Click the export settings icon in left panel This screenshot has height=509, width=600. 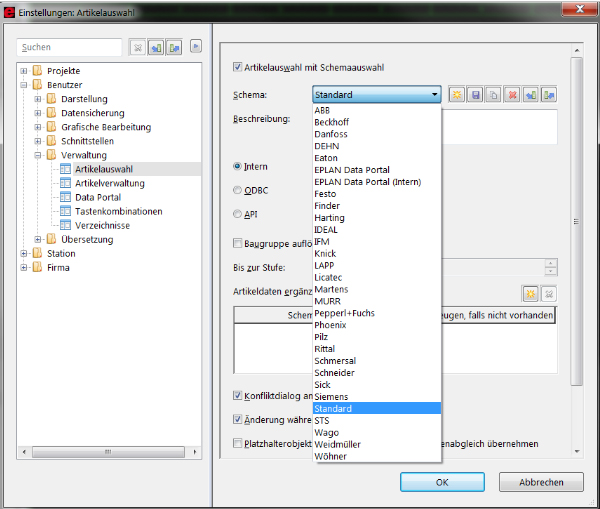coord(174,48)
